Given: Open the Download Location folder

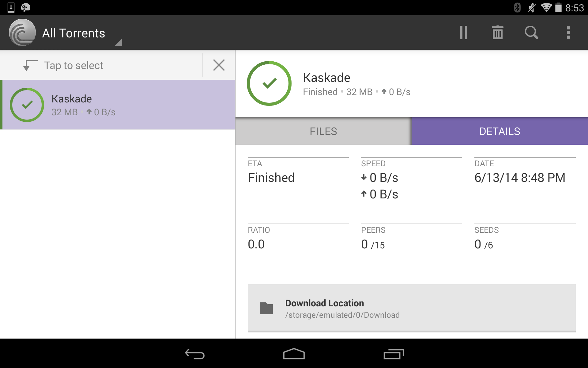Looking at the screenshot, I should coord(417,308).
